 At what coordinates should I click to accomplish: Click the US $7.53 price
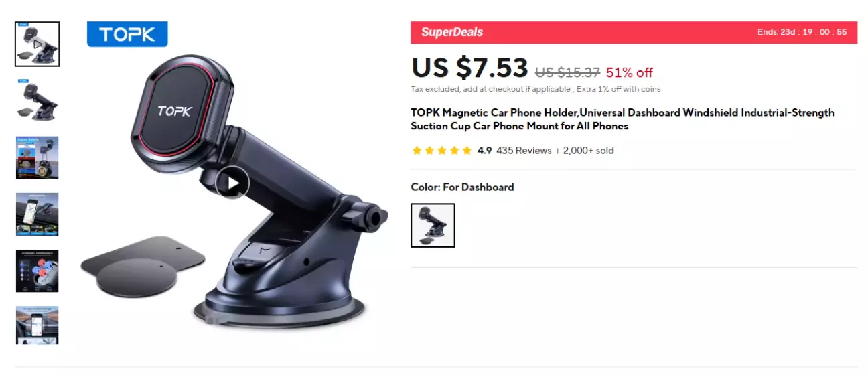tap(469, 68)
